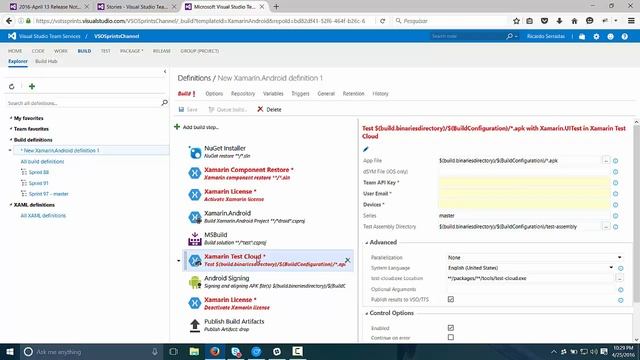
Task: Open Firefox from the Windows taskbar
Action: pyautogui.click(x=215, y=351)
